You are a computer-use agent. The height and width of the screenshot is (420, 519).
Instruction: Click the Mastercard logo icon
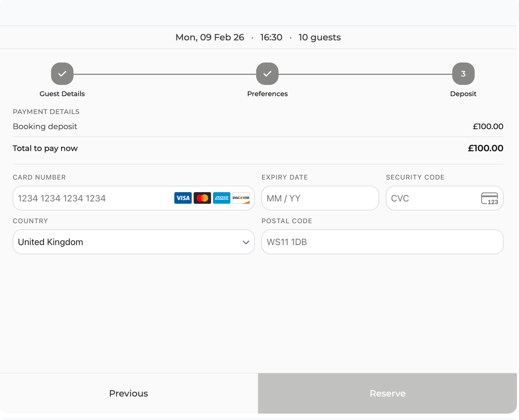tap(202, 198)
